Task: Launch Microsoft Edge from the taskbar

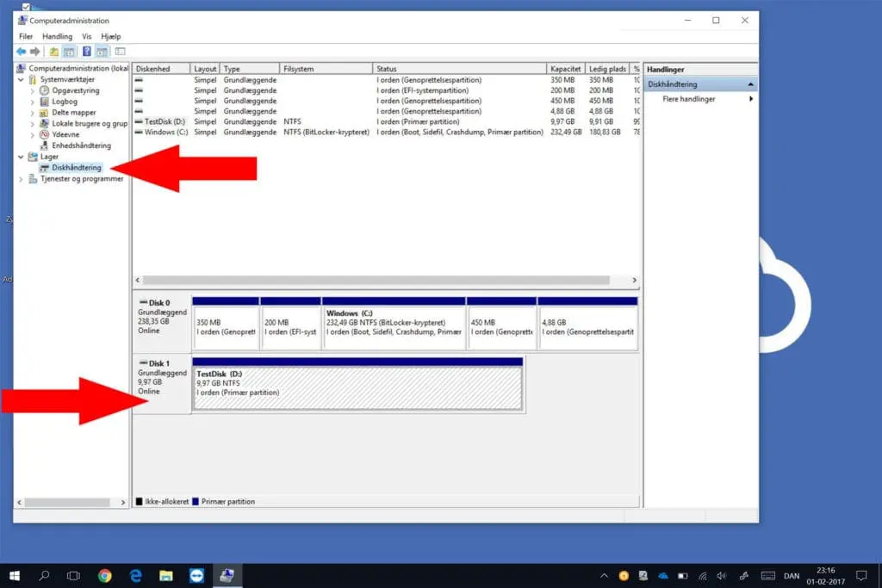Action: pyautogui.click(x=134, y=574)
